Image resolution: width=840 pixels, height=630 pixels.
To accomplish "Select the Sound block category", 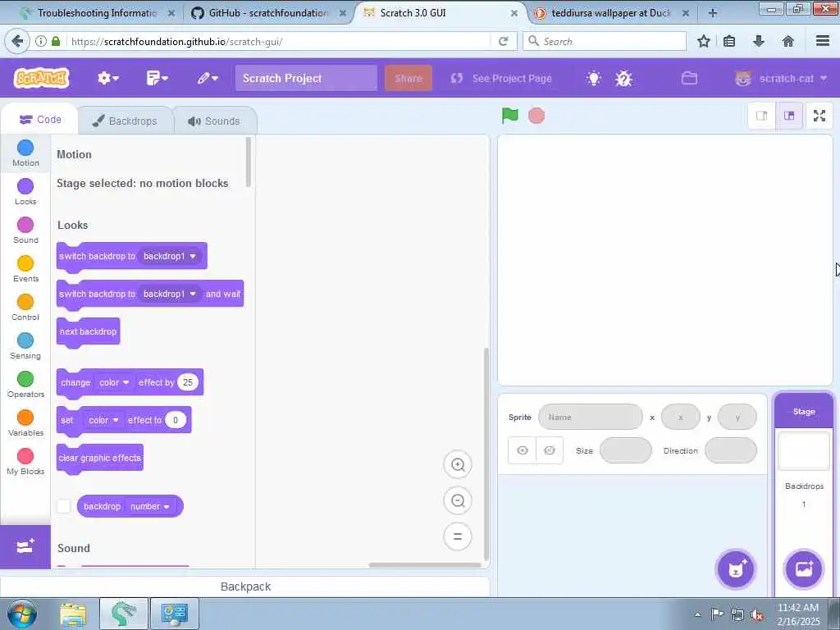I will [25, 231].
